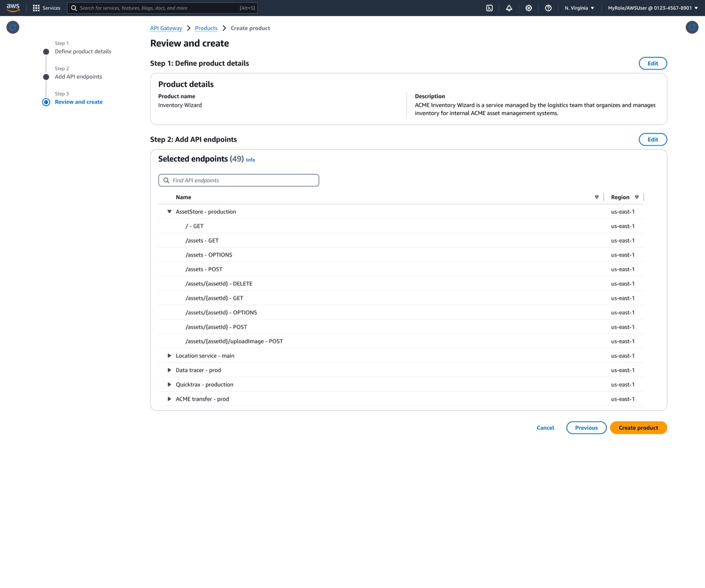Click search magnifier in top bar
Viewport: 705px width, 588px height.
(74, 8)
